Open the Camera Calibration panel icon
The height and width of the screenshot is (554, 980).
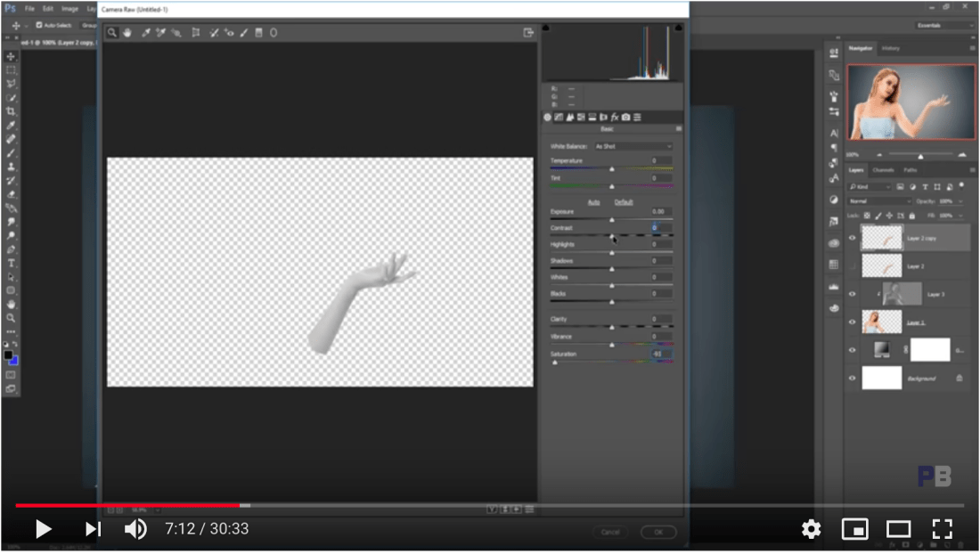[625, 118]
